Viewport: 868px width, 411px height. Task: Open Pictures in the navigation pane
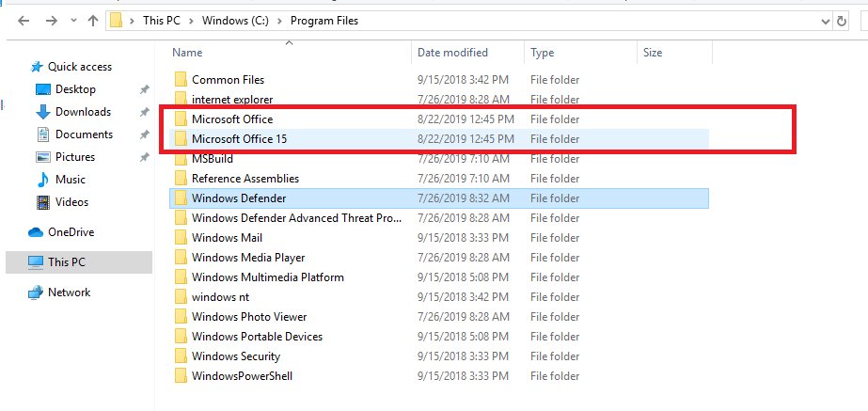(x=74, y=157)
